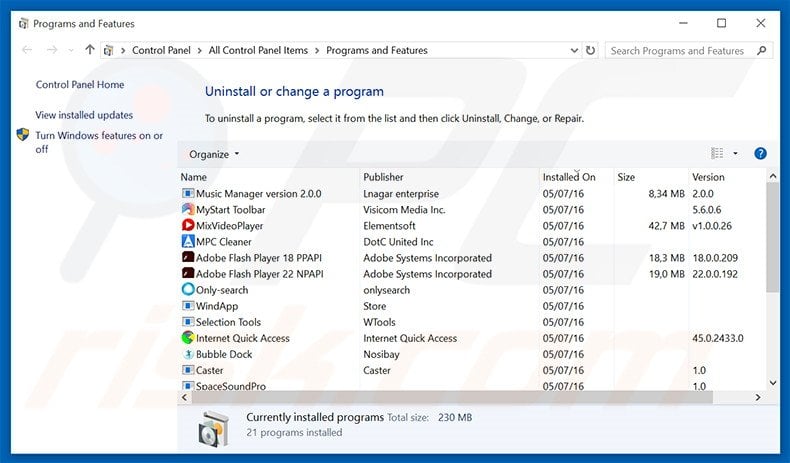This screenshot has width=790, height=463.
Task: Click publisher Visicom Media Inc.
Action: 404,210
